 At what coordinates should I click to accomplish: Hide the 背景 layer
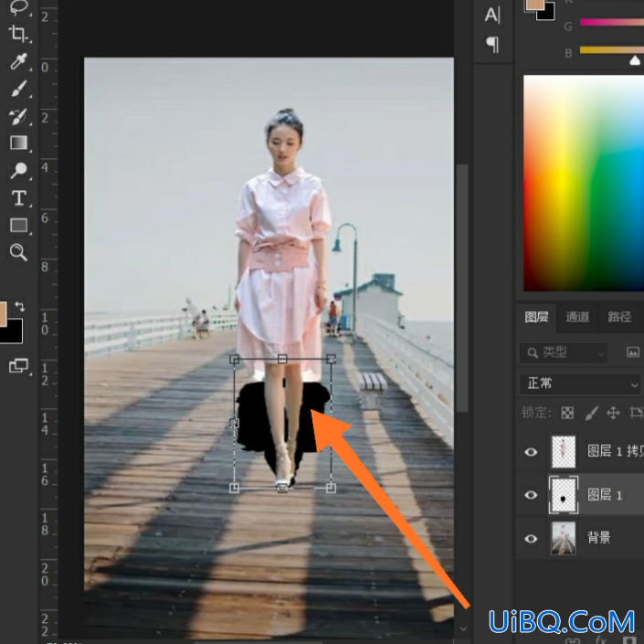pyautogui.click(x=531, y=538)
